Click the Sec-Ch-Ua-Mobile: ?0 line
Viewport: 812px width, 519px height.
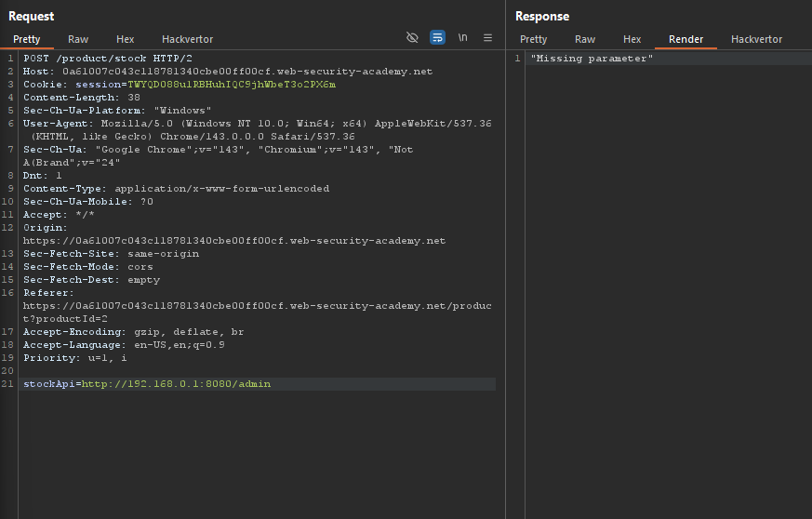pos(88,202)
